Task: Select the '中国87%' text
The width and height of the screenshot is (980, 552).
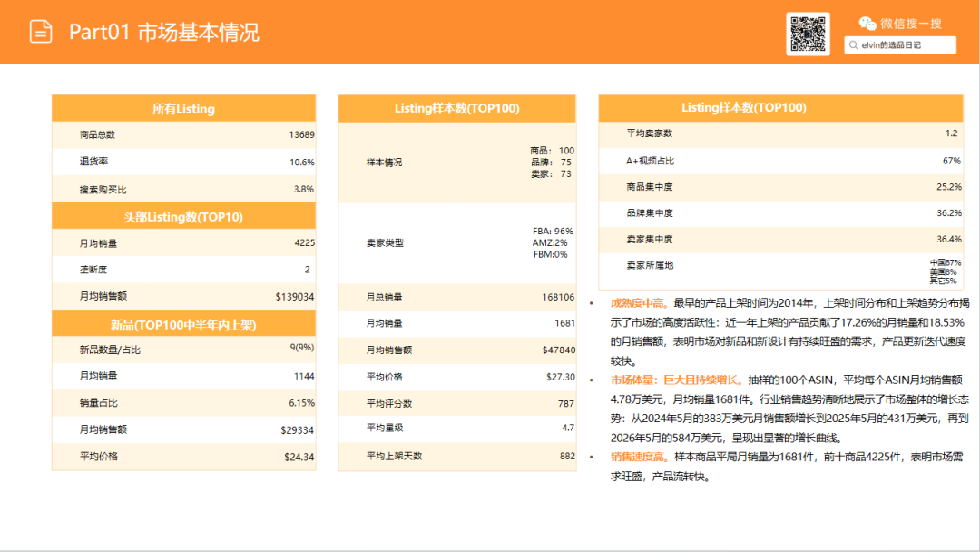Action: tap(946, 263)
